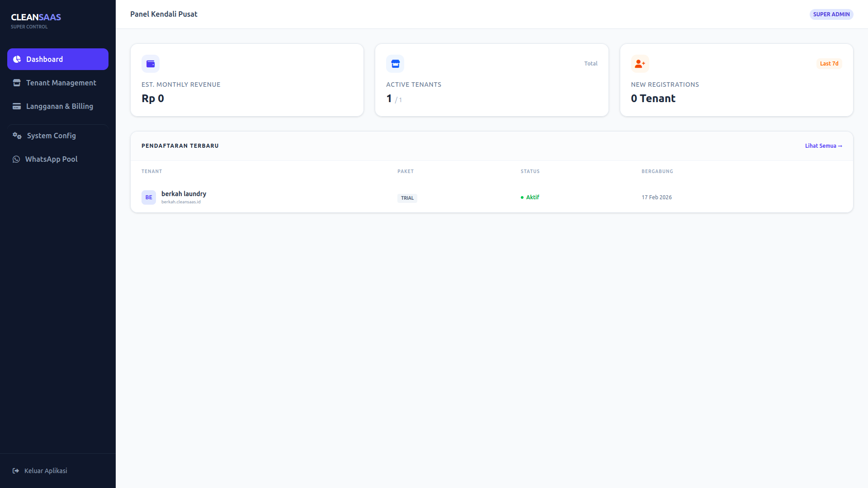Click the SUPER ADMIN badge dropdown
This screenshot has height=488, width=868.
pyautogui.click(x=831, y=14)
